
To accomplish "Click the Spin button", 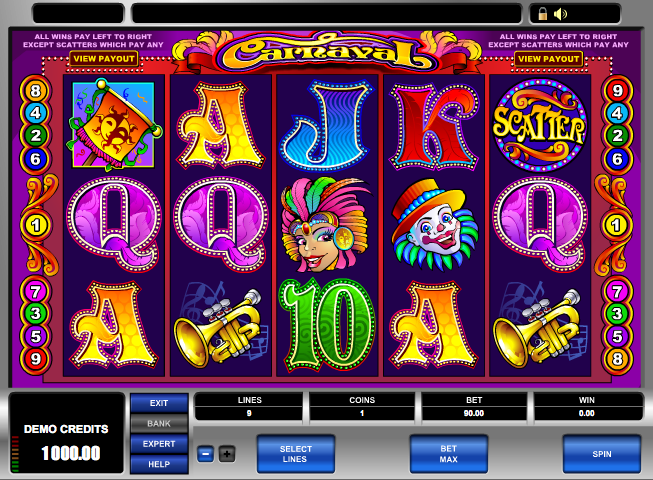I will tap(602, 454).
